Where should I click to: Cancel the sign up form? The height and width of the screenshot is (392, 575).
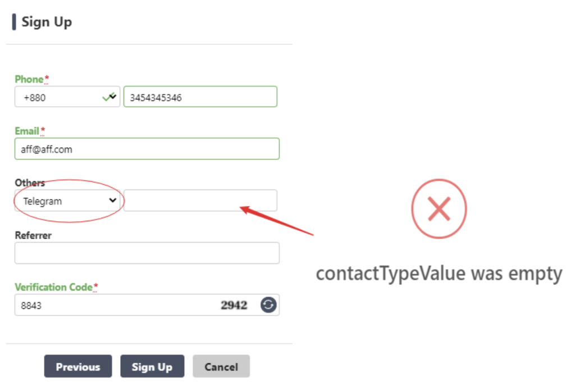tap(221, 367)
